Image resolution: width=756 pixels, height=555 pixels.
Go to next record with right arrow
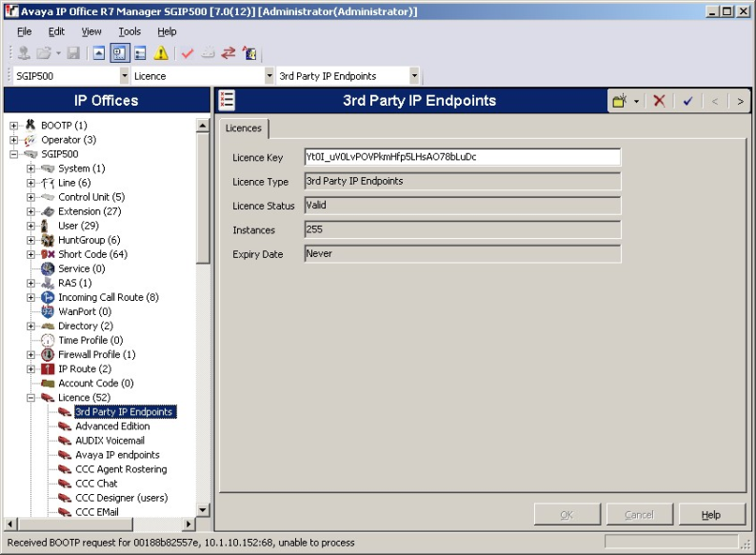[x=740, y=101]
